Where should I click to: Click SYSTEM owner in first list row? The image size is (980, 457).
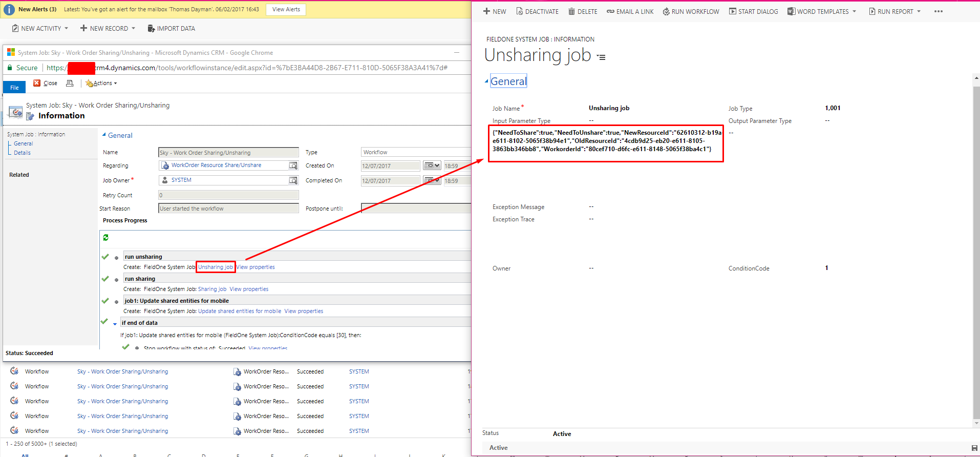[359, 371]
